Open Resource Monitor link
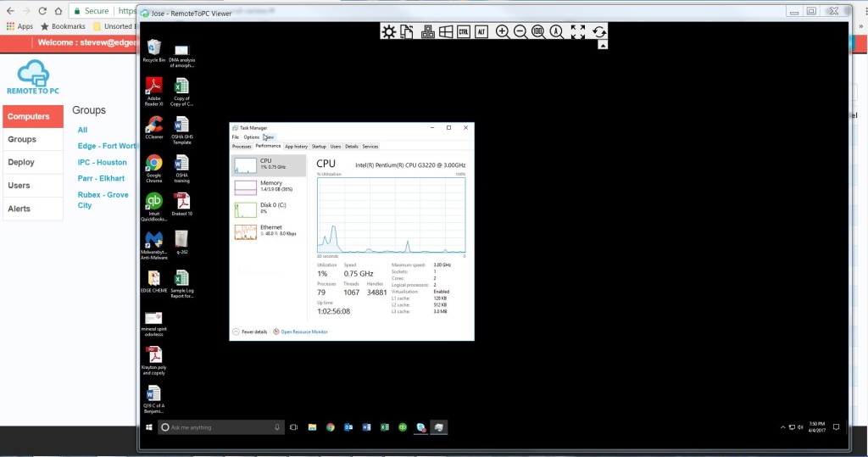Viewport: 868px width, 457px height. click(303, 332)
